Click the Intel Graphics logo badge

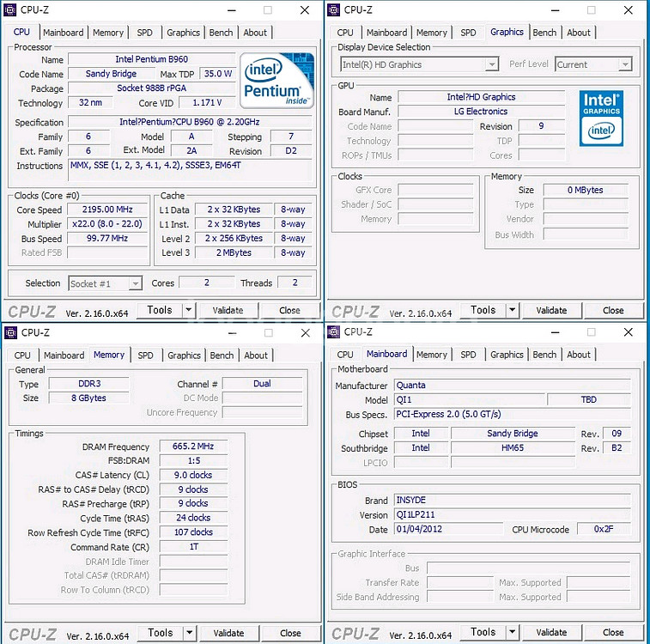tap(601, 117)
